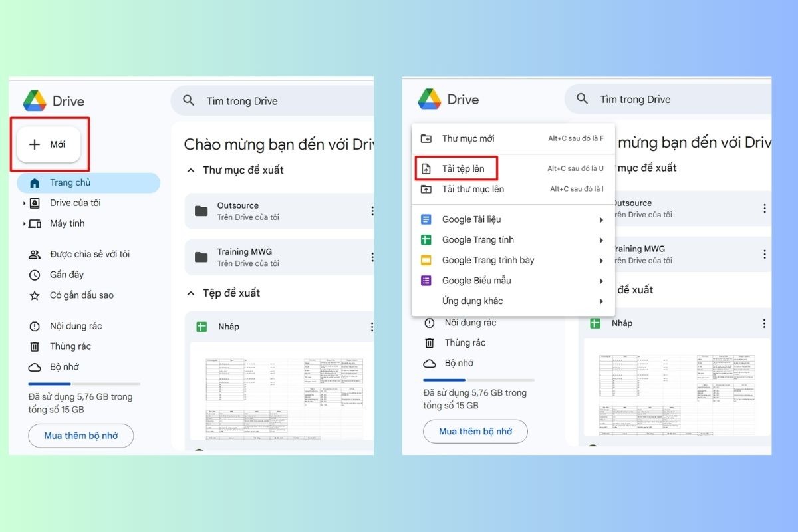Open more options for Nháp, left screenshot
This screenshot has height=532, width=798.
[372, 327]
